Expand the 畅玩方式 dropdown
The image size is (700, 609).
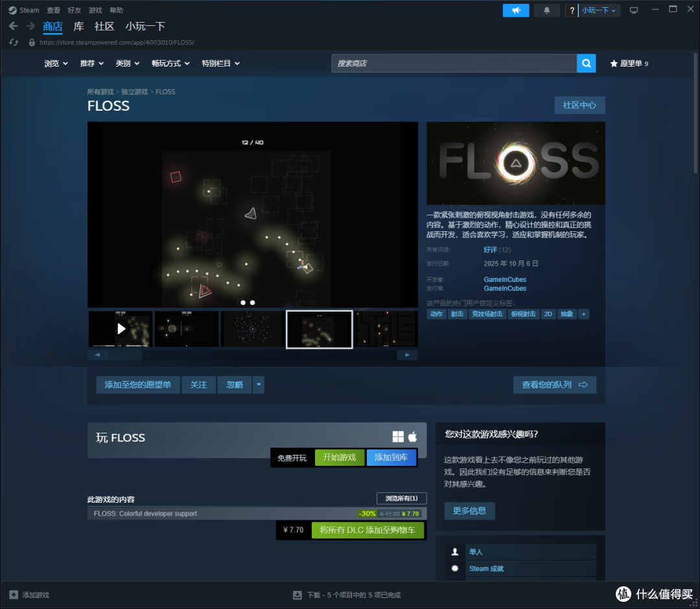click(170, 63)
